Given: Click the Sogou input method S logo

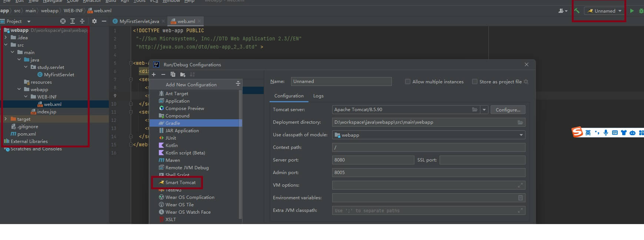Looking at the screenshot, I should pos(577,132).
